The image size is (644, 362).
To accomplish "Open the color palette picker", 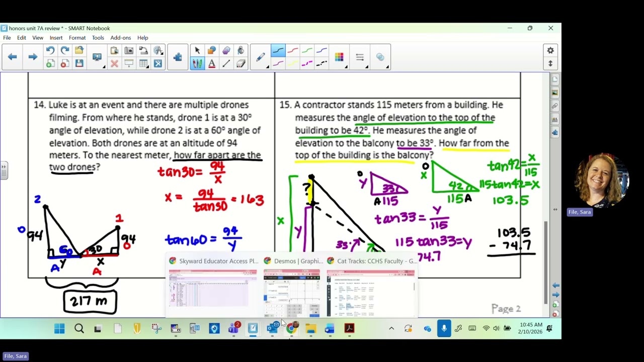I will click(x=339, y=57).
